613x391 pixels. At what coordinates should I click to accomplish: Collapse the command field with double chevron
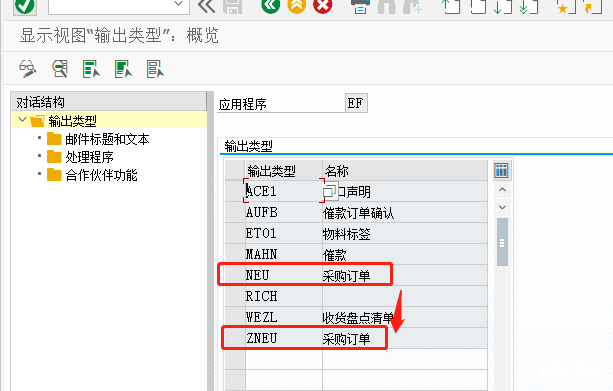(206, 5)
